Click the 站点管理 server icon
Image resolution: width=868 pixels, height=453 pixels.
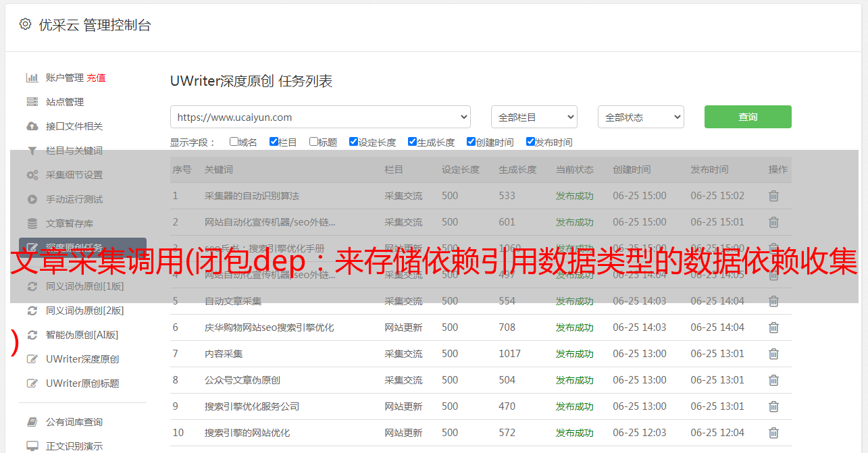[32, 102]
